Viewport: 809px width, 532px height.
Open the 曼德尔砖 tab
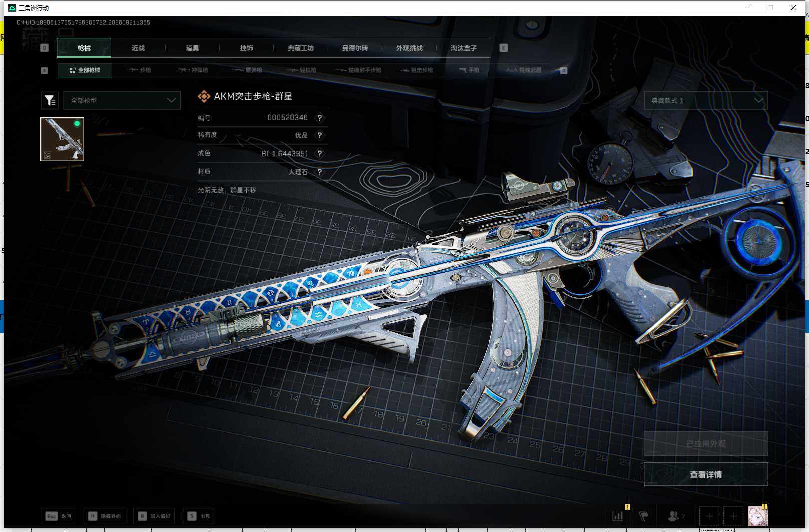(x=355, y=48)
